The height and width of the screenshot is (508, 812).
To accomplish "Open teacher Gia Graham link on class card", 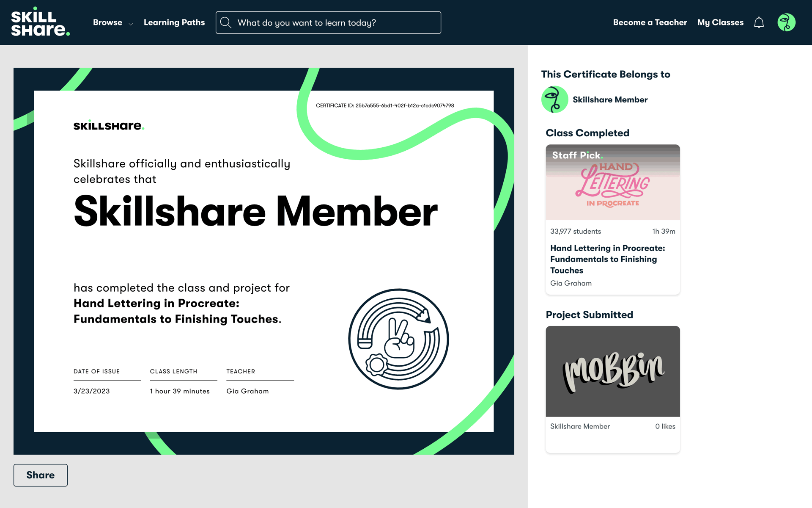I will 571,283.
